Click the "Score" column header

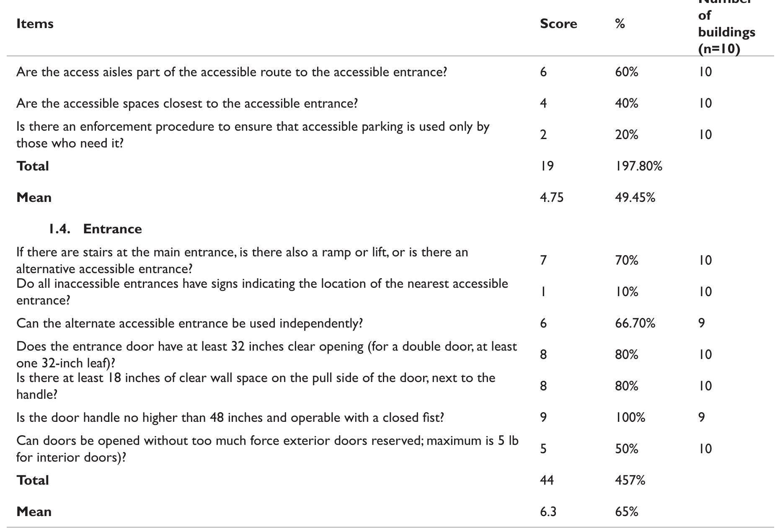point(558,24)
